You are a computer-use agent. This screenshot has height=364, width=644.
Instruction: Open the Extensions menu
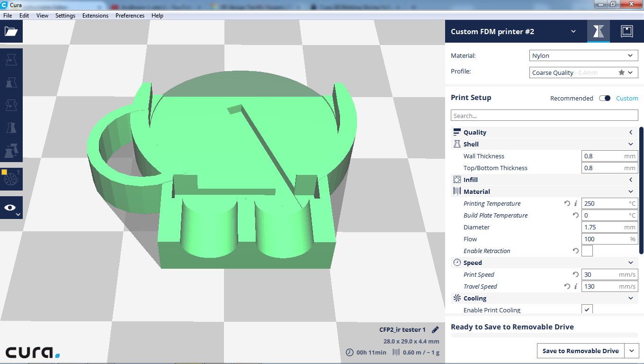(95, 16)
